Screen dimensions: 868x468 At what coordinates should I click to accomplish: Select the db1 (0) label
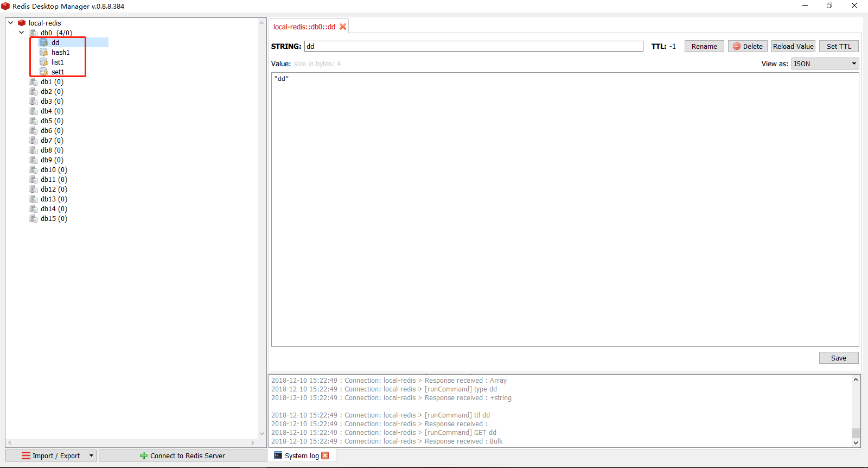tap(52, 82)
